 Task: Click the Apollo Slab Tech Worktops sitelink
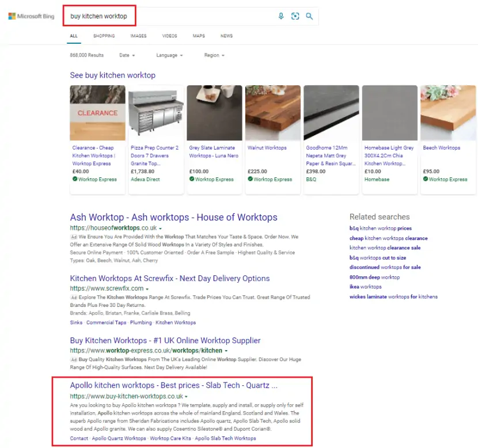point(225,439)
